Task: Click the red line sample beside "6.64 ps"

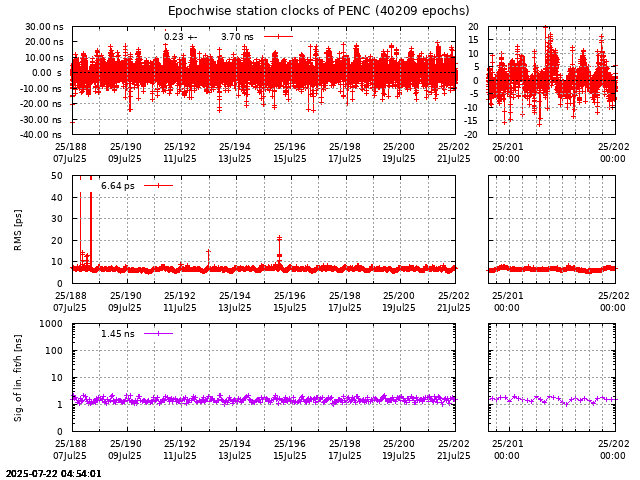Action: coord(158,186)
